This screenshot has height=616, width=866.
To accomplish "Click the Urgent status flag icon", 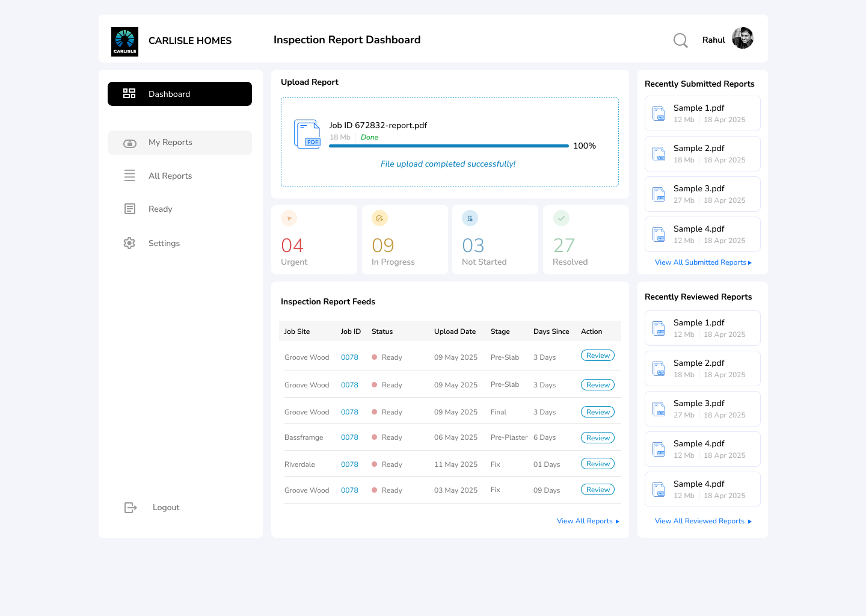I will [289, 218].
